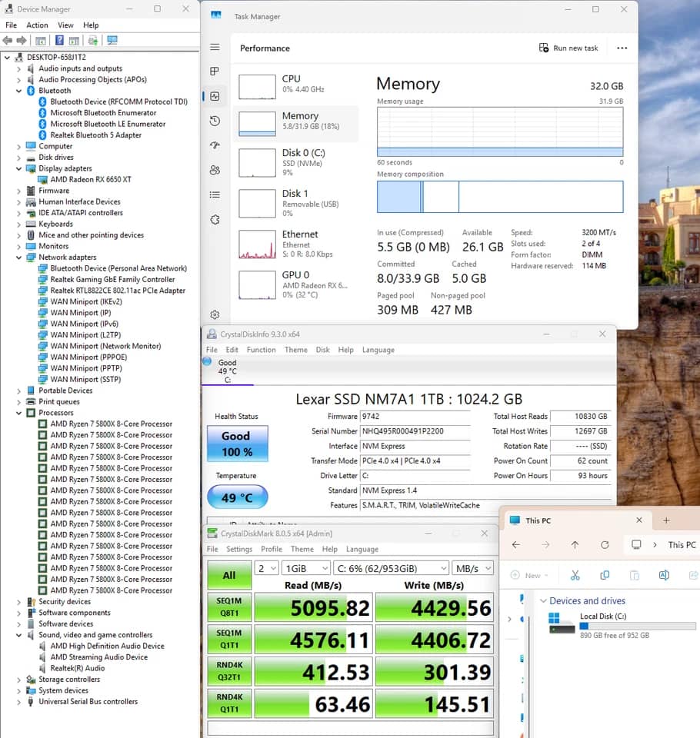The height and width of the screenshot is (738, 700).
Task: Open a new Explorer tab with plus
Action: [666, 520]
